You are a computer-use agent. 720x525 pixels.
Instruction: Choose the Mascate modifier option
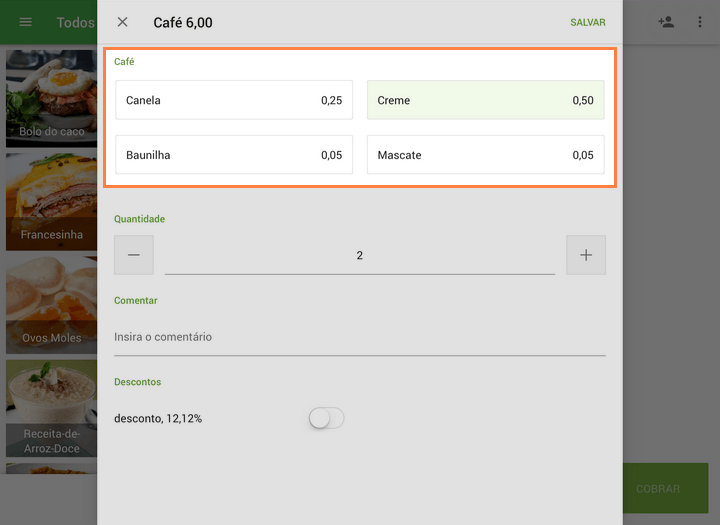coord(485,155)
